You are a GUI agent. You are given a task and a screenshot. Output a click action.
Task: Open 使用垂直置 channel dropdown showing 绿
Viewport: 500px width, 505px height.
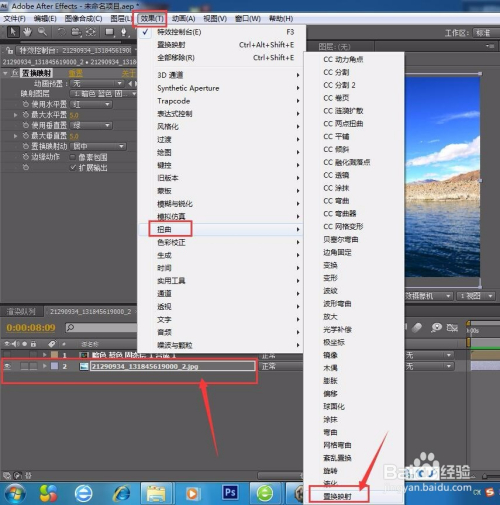[x=92, y=125]
